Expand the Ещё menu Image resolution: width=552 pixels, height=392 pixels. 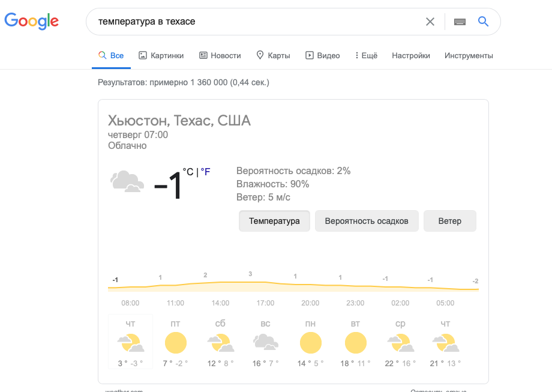(x=366, y=56)
